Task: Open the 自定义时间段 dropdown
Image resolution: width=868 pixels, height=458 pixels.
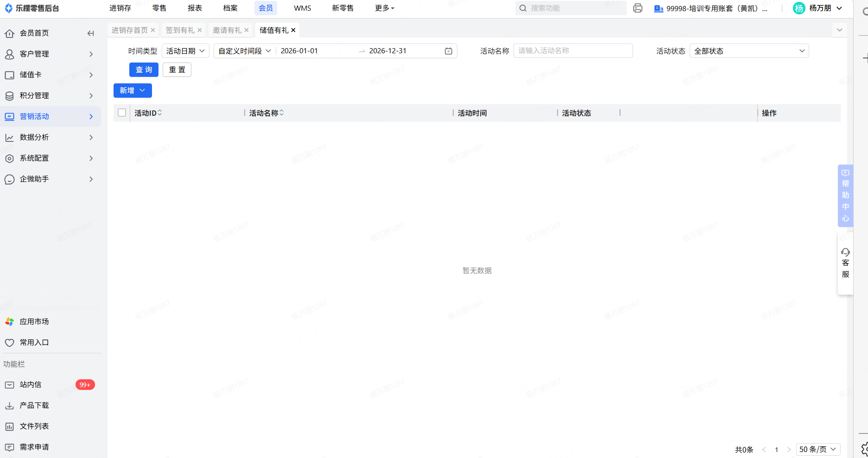Action: click(245, 51)
